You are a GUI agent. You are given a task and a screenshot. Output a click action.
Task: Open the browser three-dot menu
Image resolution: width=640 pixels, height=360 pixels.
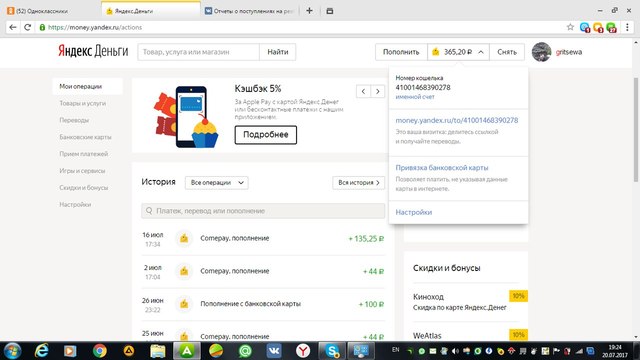[x=627, y=27]
